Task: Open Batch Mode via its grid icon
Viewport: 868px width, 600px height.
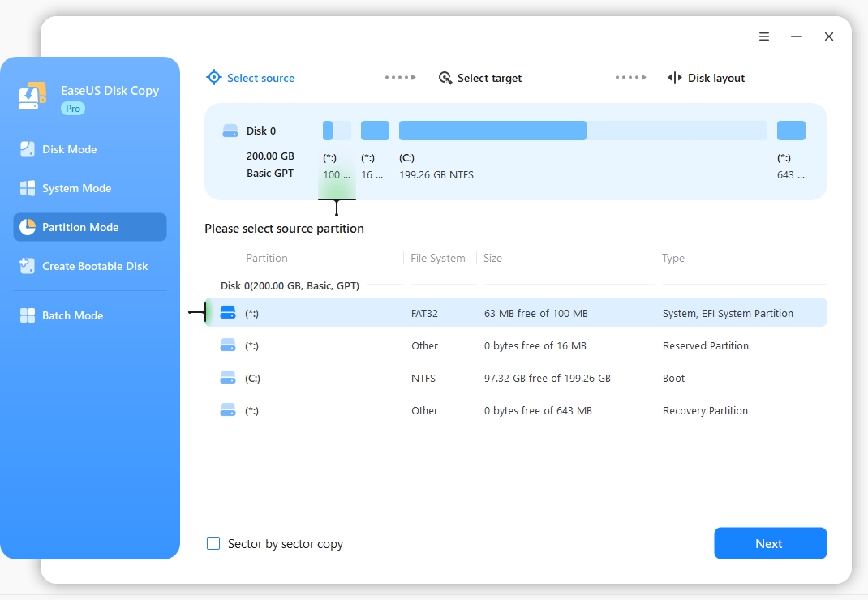Action: pos(28,315)
